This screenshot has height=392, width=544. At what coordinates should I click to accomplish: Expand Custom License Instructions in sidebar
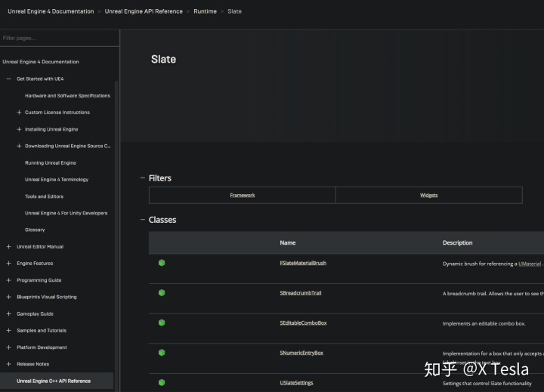tap(19, 113)
